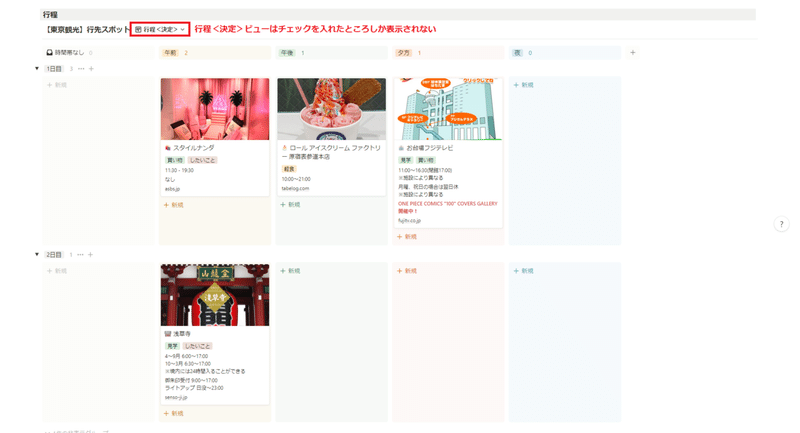This screenshot has width=800, height=433.
Task: Click the 4~9月 6:00~17:00 text
Action: (187, 356)
